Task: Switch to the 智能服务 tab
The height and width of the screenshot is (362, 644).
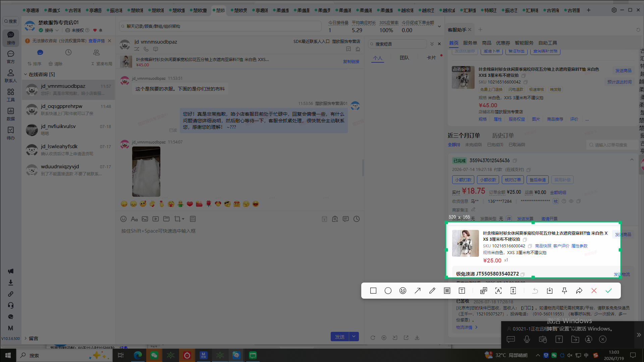Action: [x=524, y=43]
